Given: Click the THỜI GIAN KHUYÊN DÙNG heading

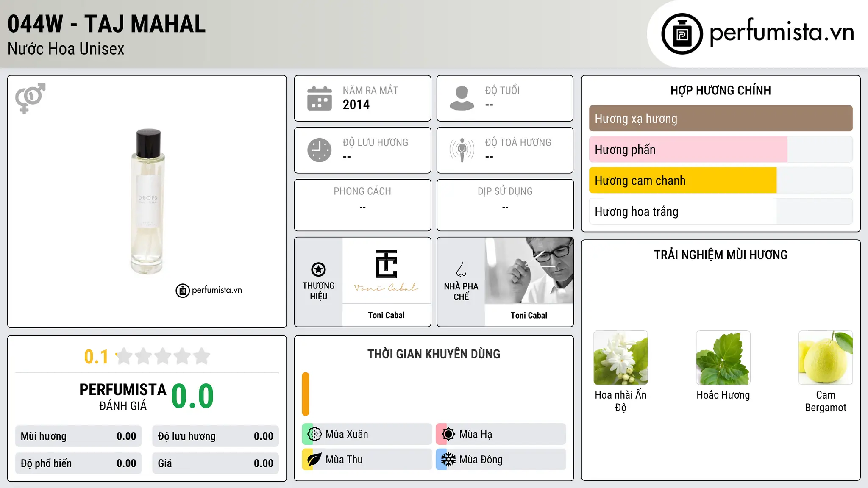Looking at the screenshot, I should (x=434, y=354).
